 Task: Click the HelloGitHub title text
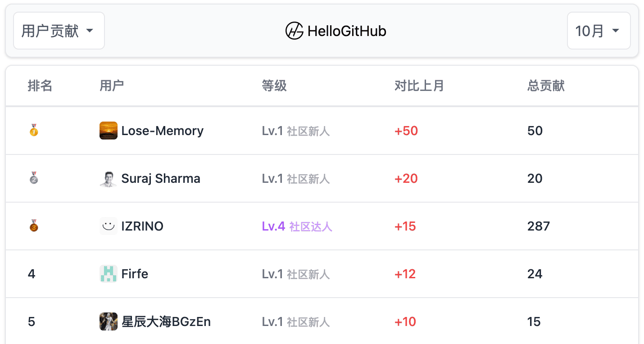point(347,31)
